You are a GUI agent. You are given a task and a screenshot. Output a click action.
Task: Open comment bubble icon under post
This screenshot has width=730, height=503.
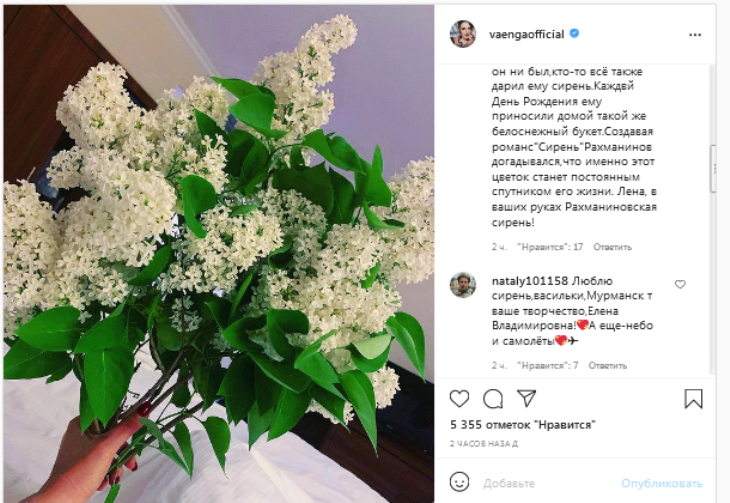pos(493,399)
